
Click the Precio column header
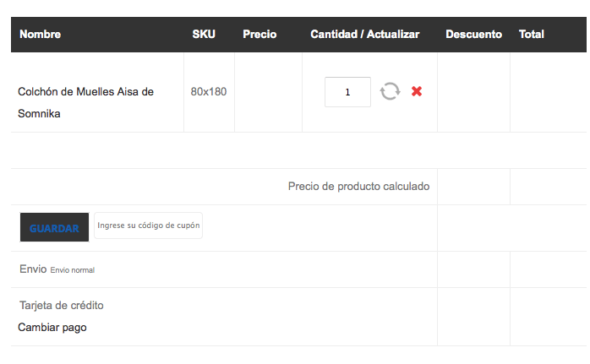coord(259,35)
